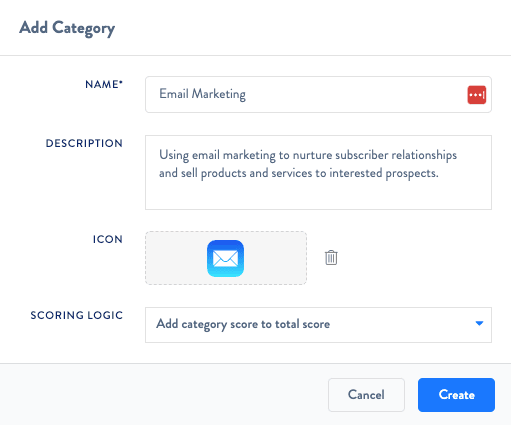Image resolution: width=511 pixels, height=425 pixels.
Task: Click the Add Category dialog heading
Action: tap(67, 28)
